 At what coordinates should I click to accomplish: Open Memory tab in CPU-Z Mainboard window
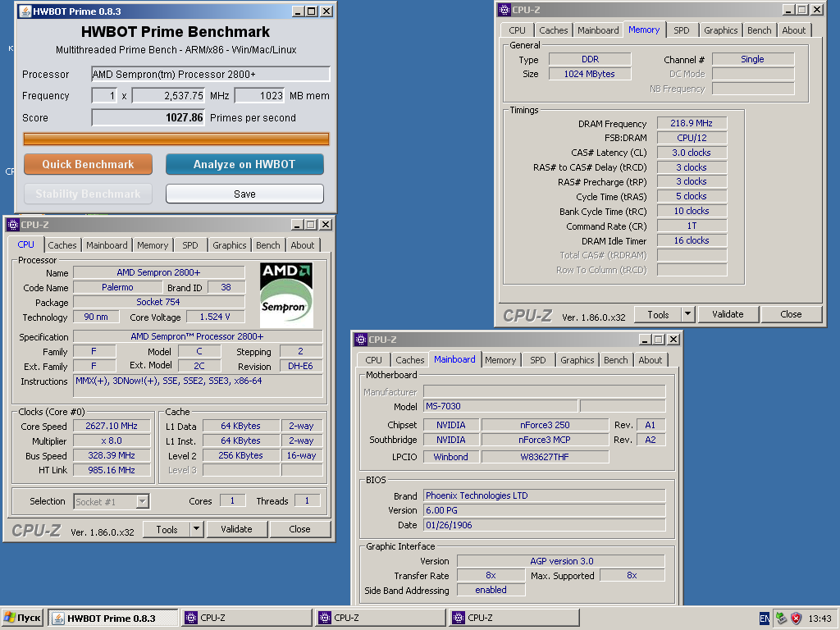point(500,360)
